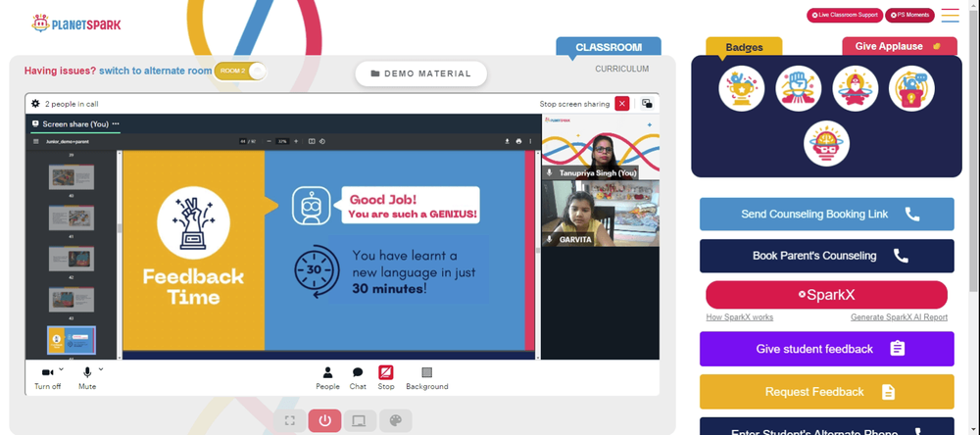Download the PDF with download icon
The image size is (980, 435).
point(508,141)
